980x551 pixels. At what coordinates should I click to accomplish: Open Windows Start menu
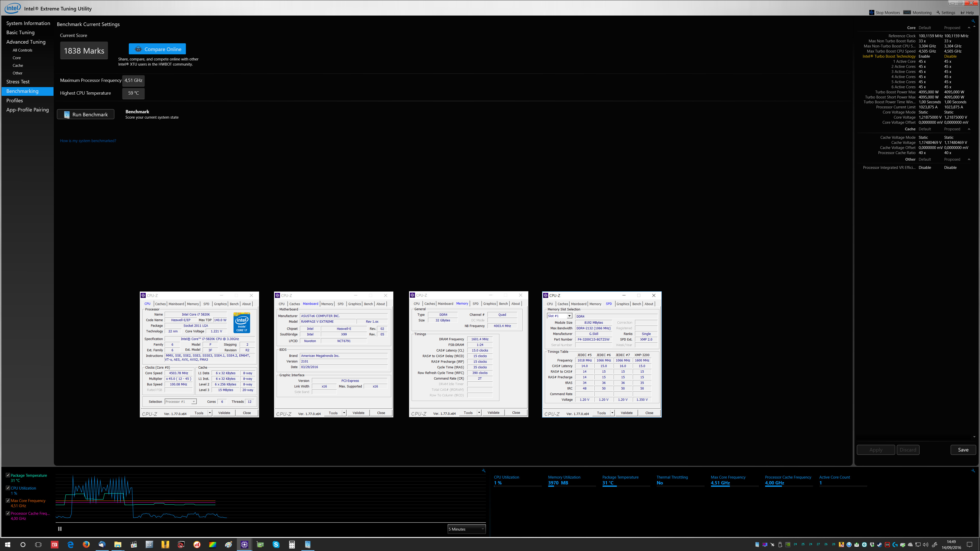pos(8,545)
